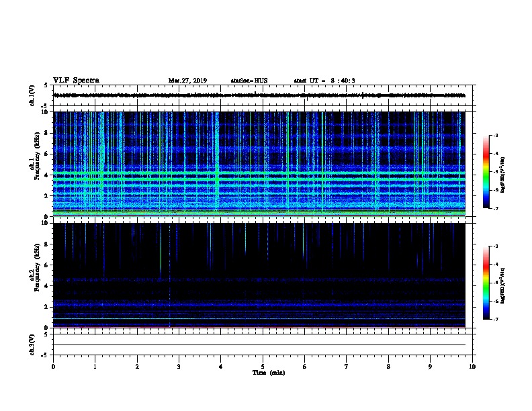Click the "-3" label on ch.1 color bar
The image size is (532, 411).
495,135
